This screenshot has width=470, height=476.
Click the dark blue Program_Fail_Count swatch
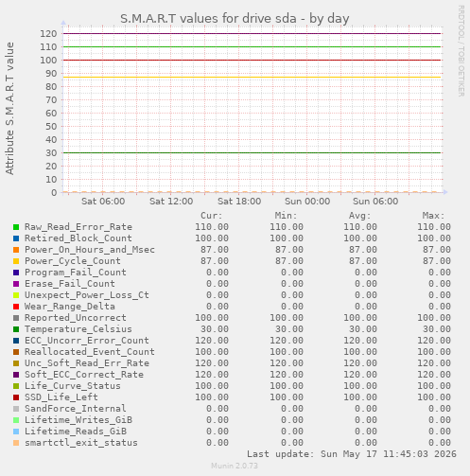[x=16, y=273]
